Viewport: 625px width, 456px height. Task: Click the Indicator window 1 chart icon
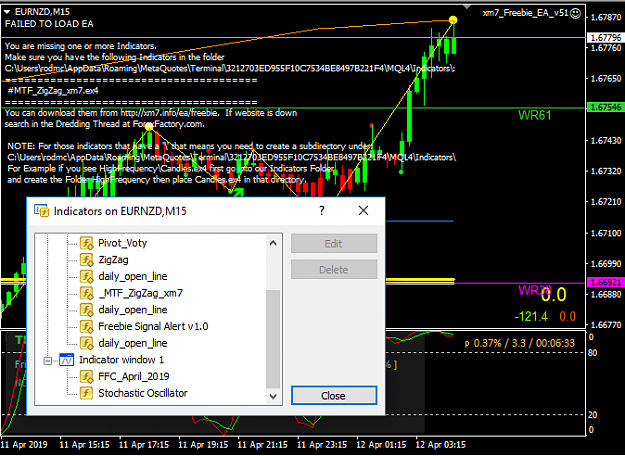[x=66, y=360]
